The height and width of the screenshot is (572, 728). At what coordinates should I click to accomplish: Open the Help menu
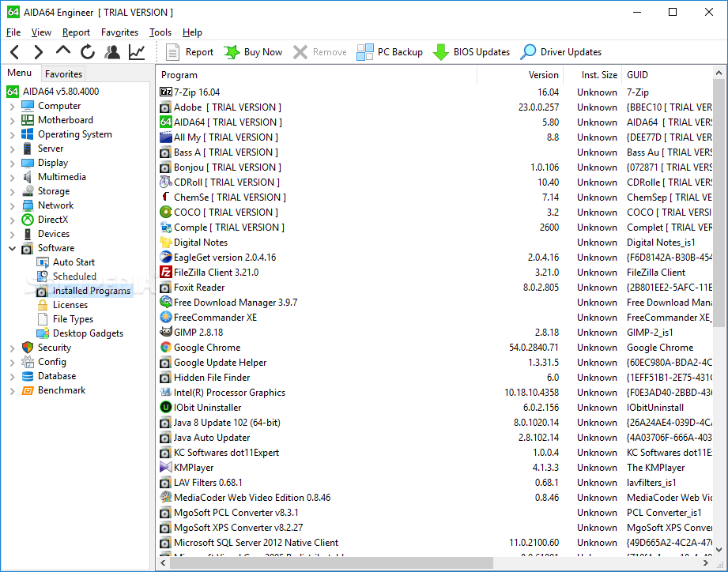[192, 32]
